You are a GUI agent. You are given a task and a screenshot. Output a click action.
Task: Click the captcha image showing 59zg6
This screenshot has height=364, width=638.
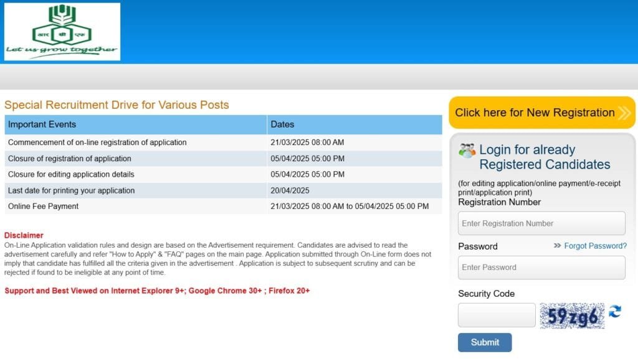tap(572, 315)
